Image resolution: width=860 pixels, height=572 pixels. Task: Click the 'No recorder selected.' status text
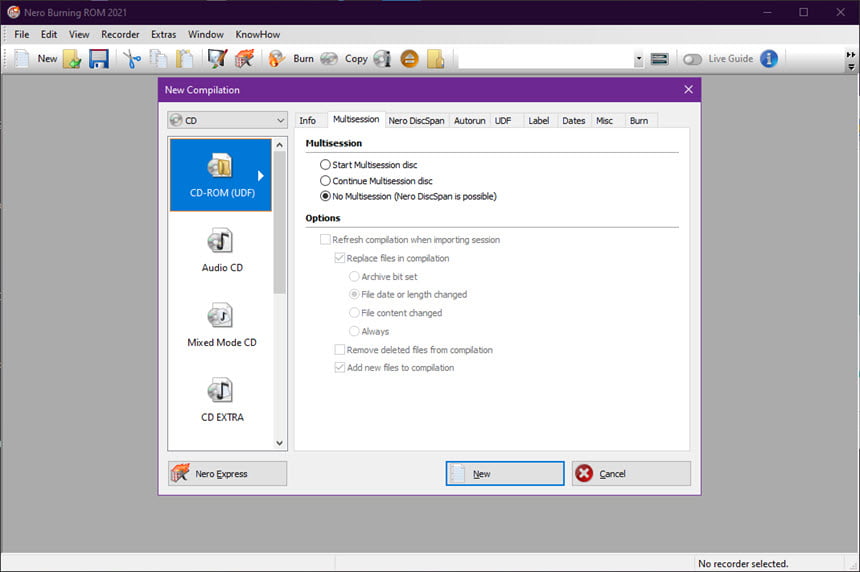click(x=743, y=564)
